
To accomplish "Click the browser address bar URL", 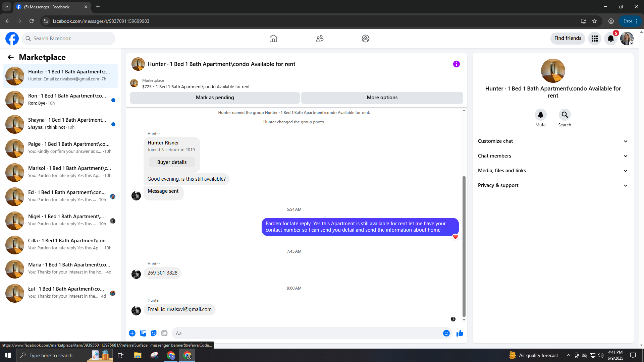I will click(101, 21).
